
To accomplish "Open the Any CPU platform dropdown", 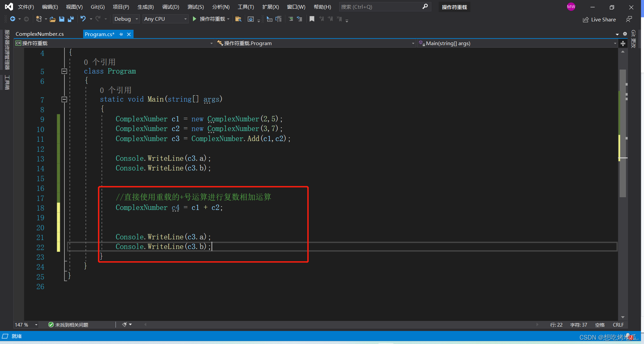I will [165, 19].
